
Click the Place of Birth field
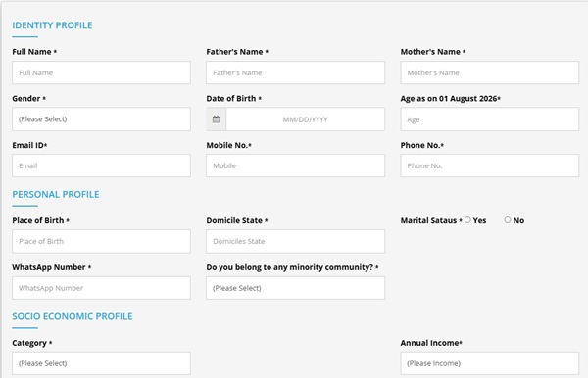(x=101, y=241)
